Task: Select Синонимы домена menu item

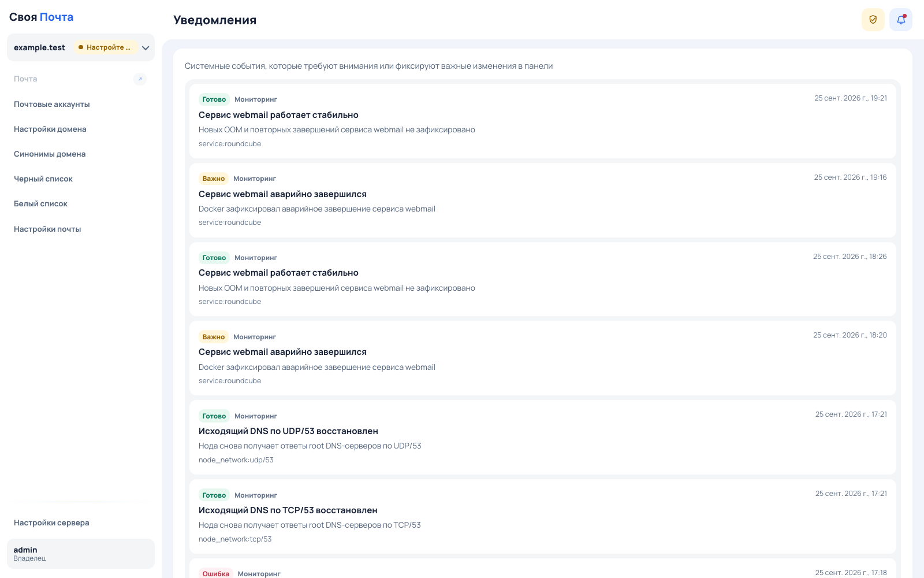Action: coord(50,154)
